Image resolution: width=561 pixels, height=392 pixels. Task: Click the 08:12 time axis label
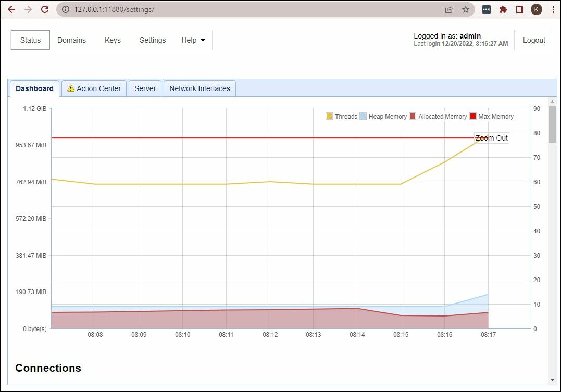click(270, 334)
